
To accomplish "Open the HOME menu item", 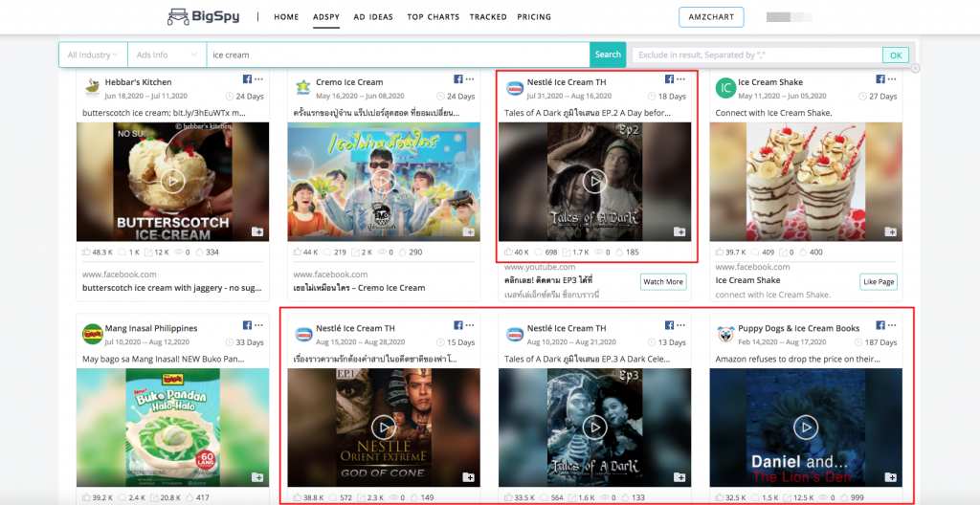I will 286,17.
